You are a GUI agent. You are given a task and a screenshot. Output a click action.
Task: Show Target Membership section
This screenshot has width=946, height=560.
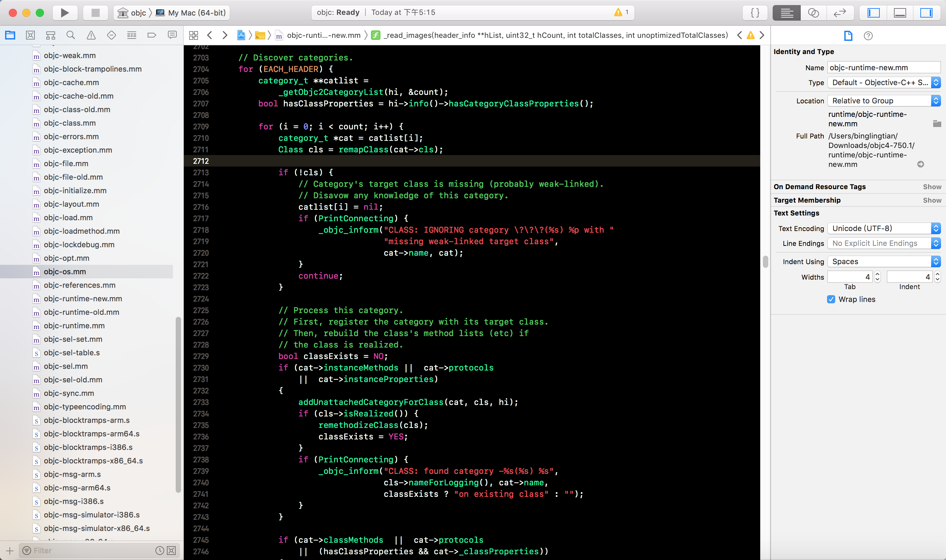click(x=932, y=200)
